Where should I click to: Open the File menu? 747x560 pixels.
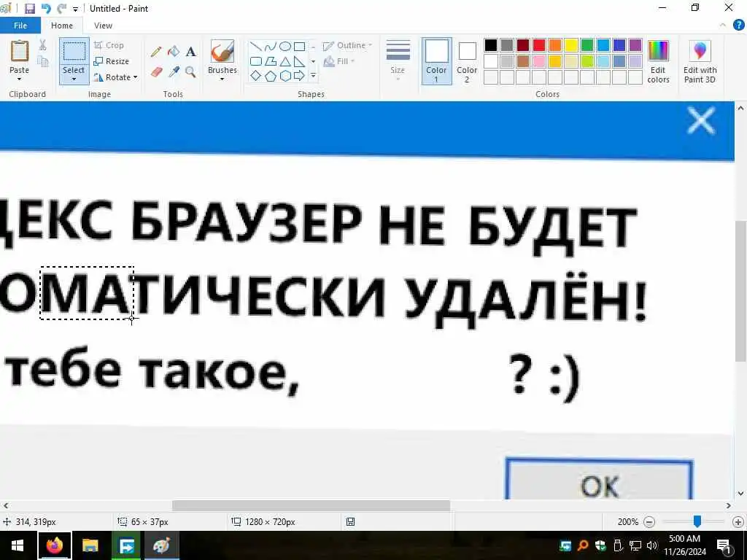click(20, 26)
